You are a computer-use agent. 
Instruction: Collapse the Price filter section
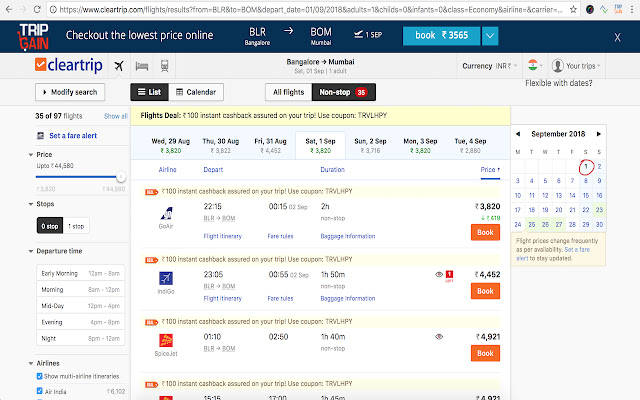(x=40, y=155)
